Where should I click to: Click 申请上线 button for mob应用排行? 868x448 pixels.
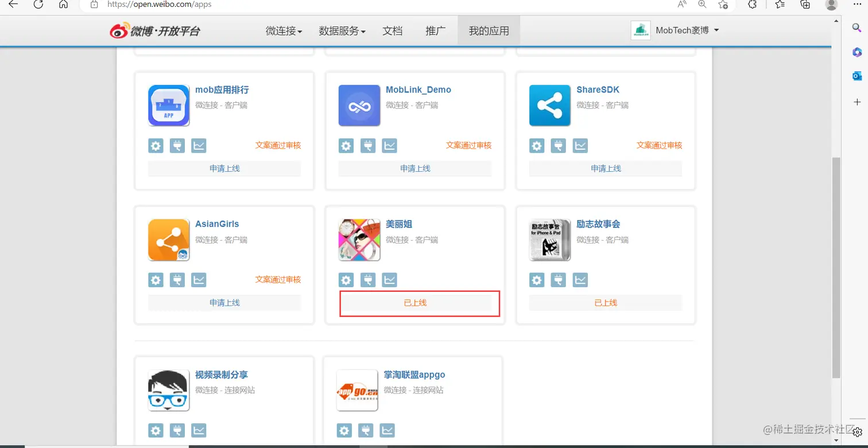click(224, 168)
